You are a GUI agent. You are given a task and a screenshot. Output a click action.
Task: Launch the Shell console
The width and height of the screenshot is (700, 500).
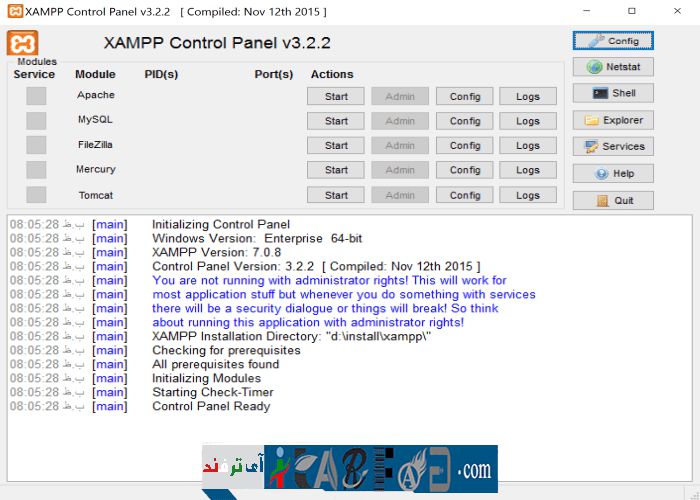[613, 93]
